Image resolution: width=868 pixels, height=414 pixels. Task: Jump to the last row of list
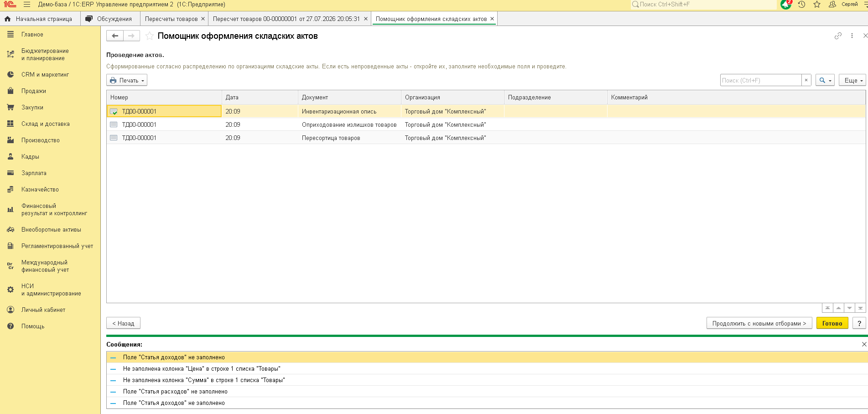860,308
